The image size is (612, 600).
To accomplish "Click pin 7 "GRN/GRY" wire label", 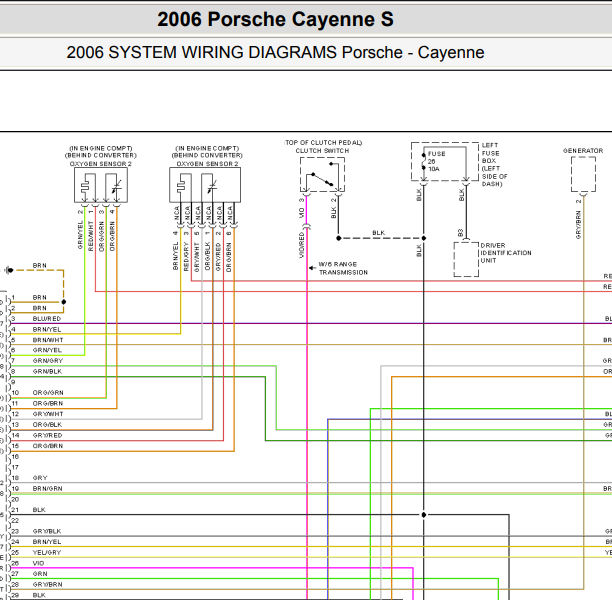I will 48,361.
